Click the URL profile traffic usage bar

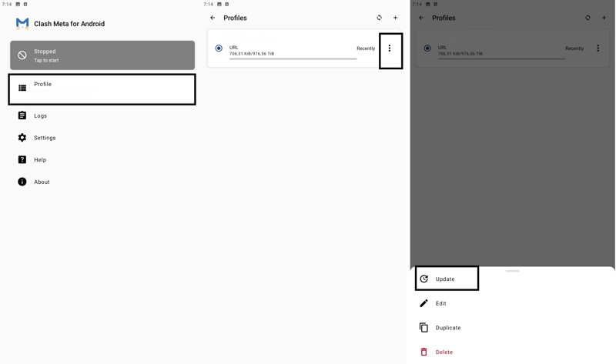pyautogui.click(x=293, y=58)
